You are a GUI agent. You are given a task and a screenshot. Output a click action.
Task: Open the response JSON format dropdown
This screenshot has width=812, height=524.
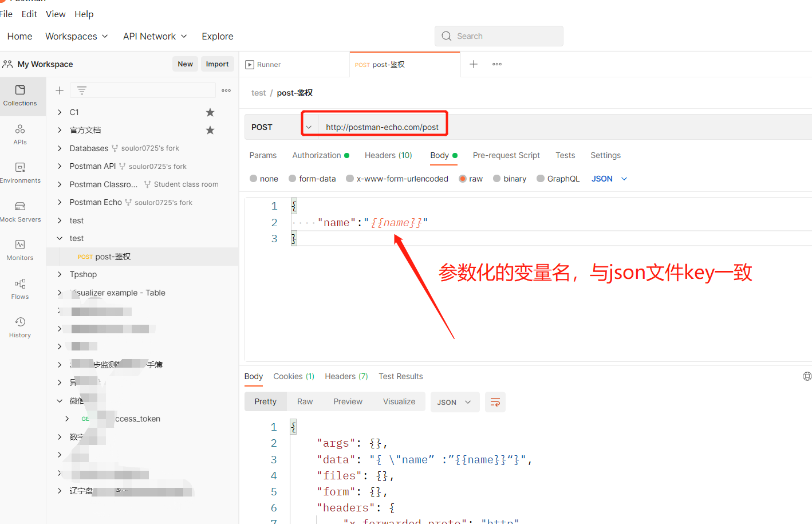pos(455,402)
